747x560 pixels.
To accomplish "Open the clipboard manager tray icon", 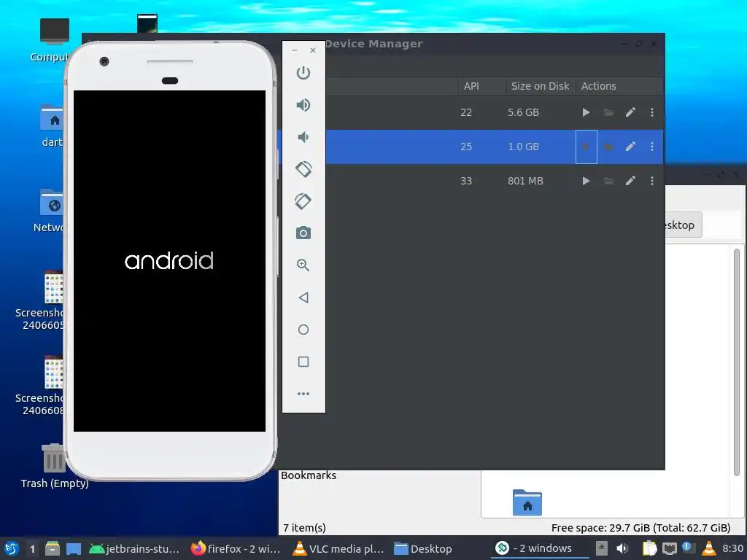I will [649, 548].
